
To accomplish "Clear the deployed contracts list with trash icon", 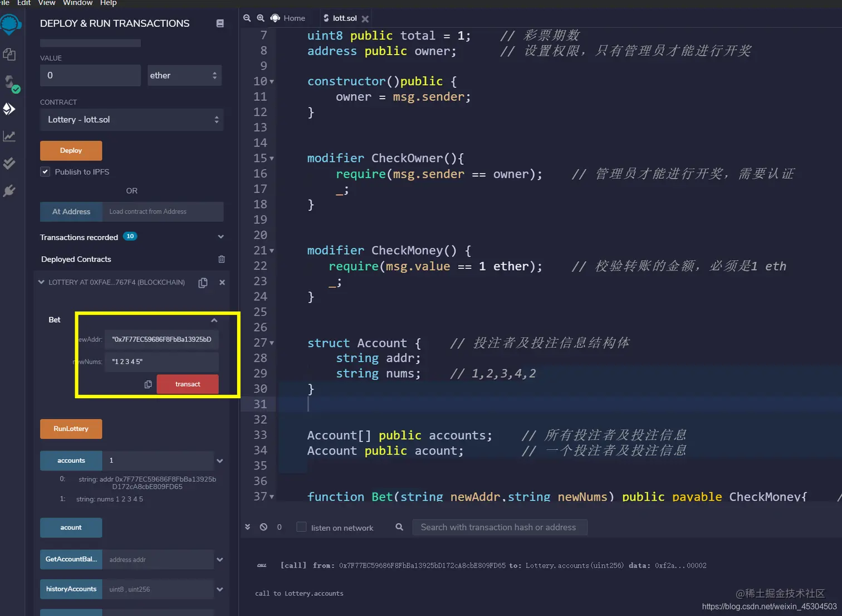I will (x=222, y=259).
